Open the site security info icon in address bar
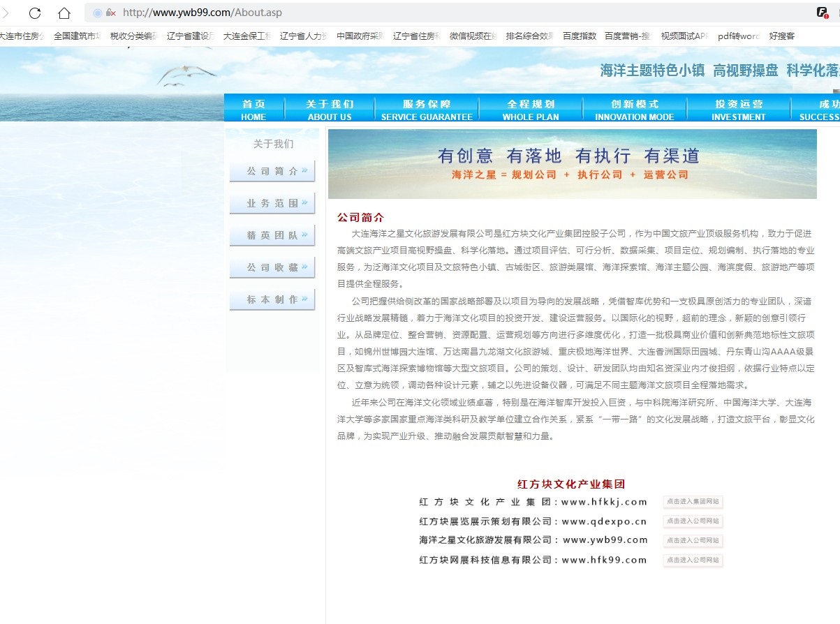840x624 pixels. click(112, 12)
